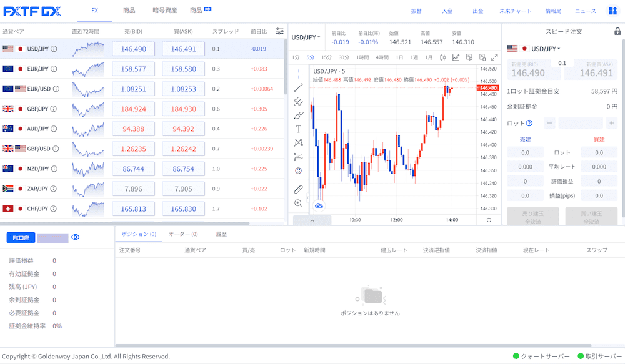Open the 情報局 link
Image resolution: width=625 pixels, height=364 pixels.
(553, 11)
